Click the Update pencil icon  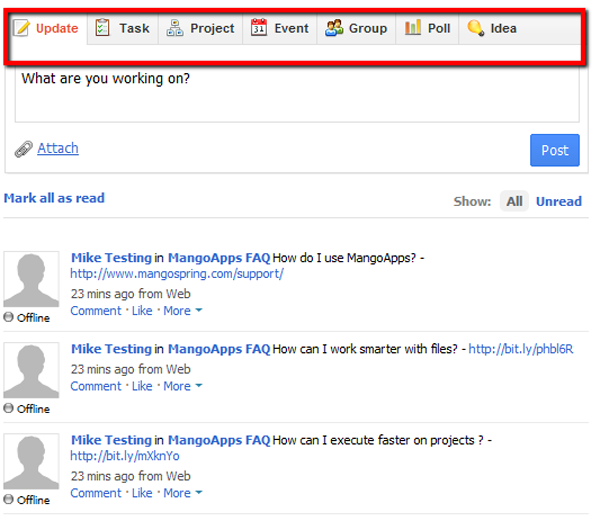[21, 28]
